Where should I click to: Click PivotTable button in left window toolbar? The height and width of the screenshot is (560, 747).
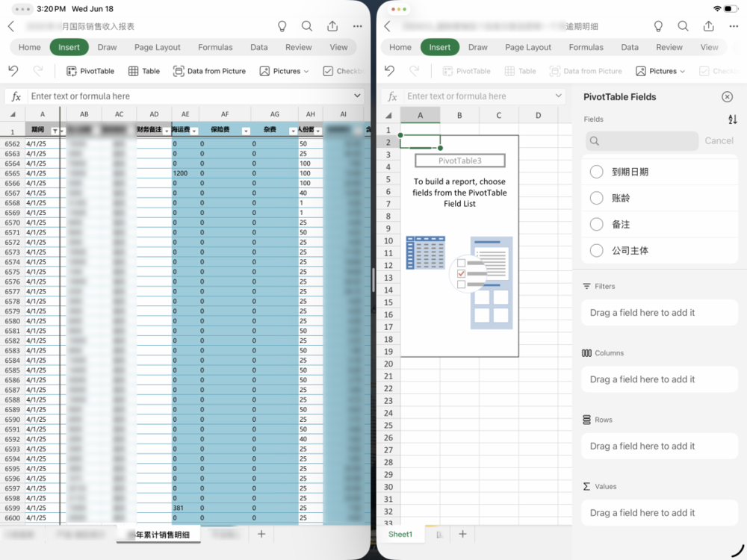[x=90, y=71]
